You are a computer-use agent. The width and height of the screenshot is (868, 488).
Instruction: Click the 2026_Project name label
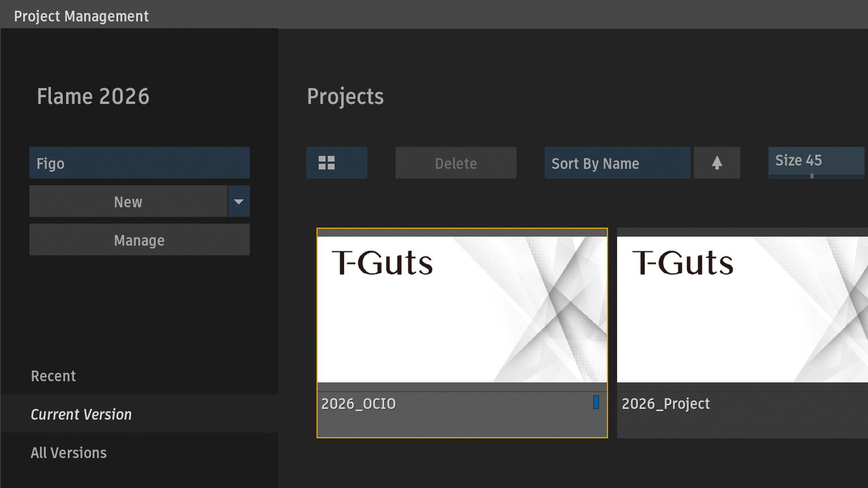[666, 404]
